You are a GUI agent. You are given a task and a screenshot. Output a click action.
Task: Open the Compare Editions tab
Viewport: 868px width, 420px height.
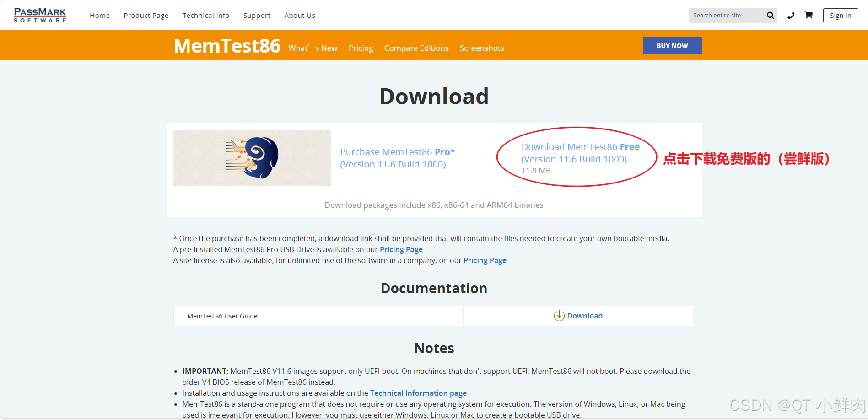416,48
